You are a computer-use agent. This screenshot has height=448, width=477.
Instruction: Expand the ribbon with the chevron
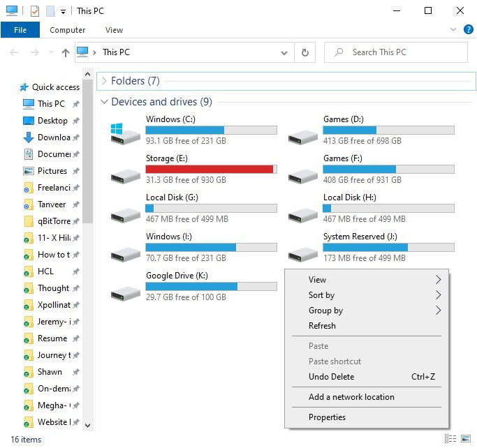coord(453,29)
